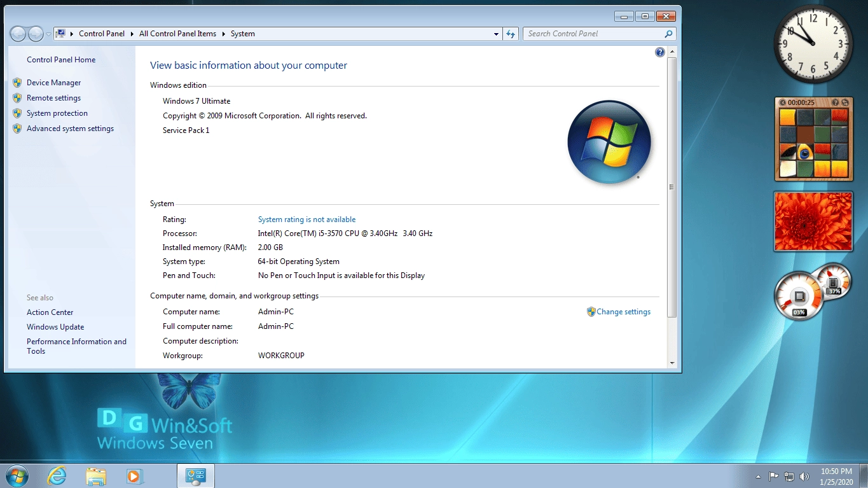The height and width of the screenshot is (488, 868).
Task: Select Control Panel in the breadcrumb
Action: tap(102, 34)
